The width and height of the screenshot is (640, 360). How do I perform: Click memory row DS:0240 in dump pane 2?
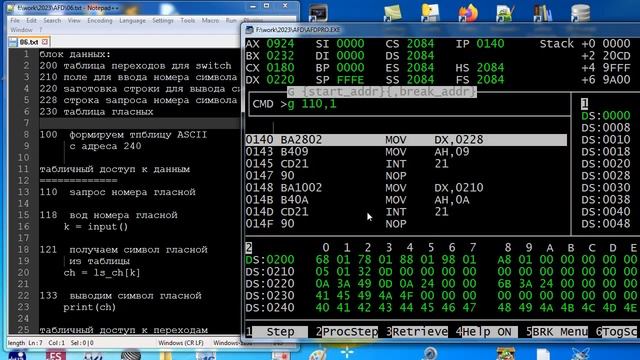441,307
